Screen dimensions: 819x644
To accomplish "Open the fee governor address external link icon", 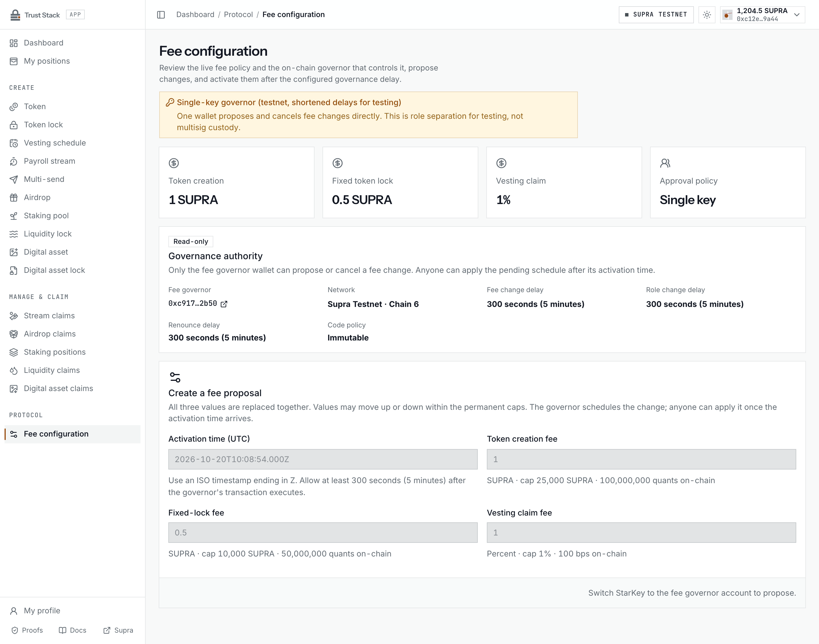I will tap(224, 304).
